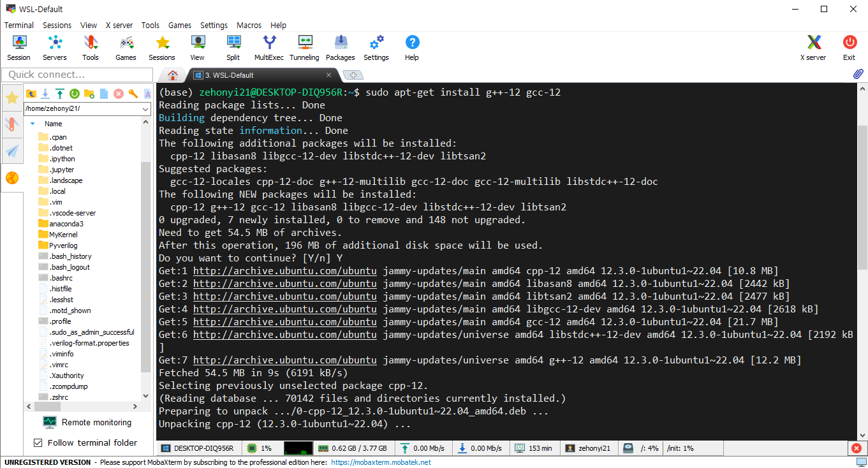Open the Tunneling toolbar icon
This screenshot has width=868, height=468.
[305, 48]
